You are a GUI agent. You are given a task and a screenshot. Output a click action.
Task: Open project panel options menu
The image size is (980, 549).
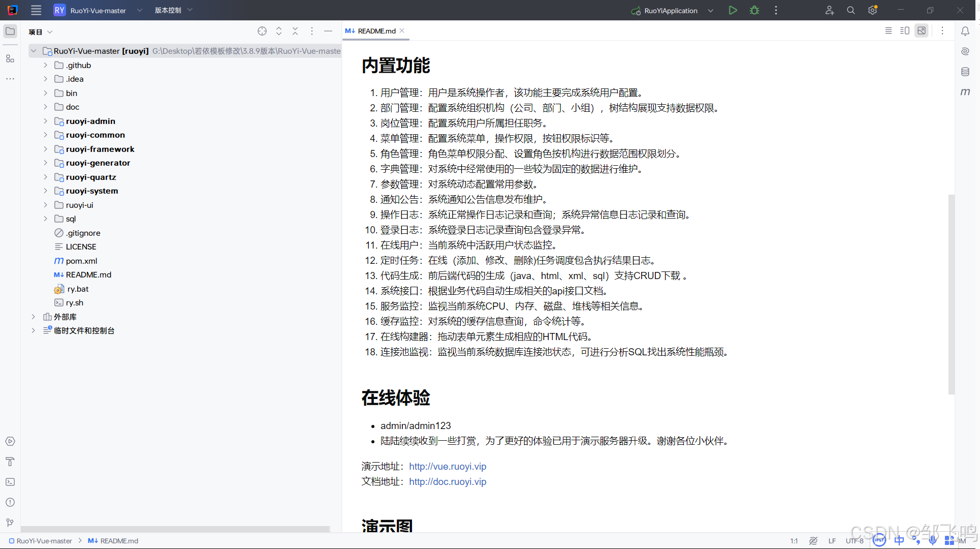(312, 31)
